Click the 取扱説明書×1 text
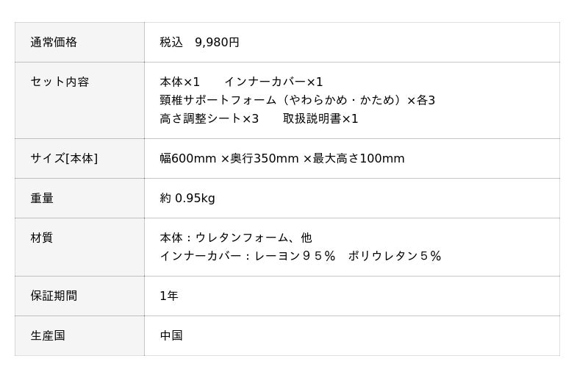The image size is (588, 378). pos(320,118)
